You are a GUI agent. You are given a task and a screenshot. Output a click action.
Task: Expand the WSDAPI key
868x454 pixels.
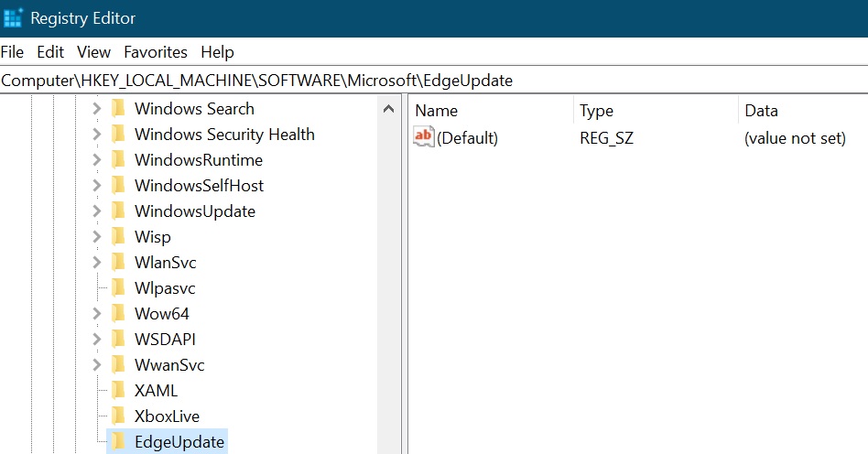coord(97,340)
